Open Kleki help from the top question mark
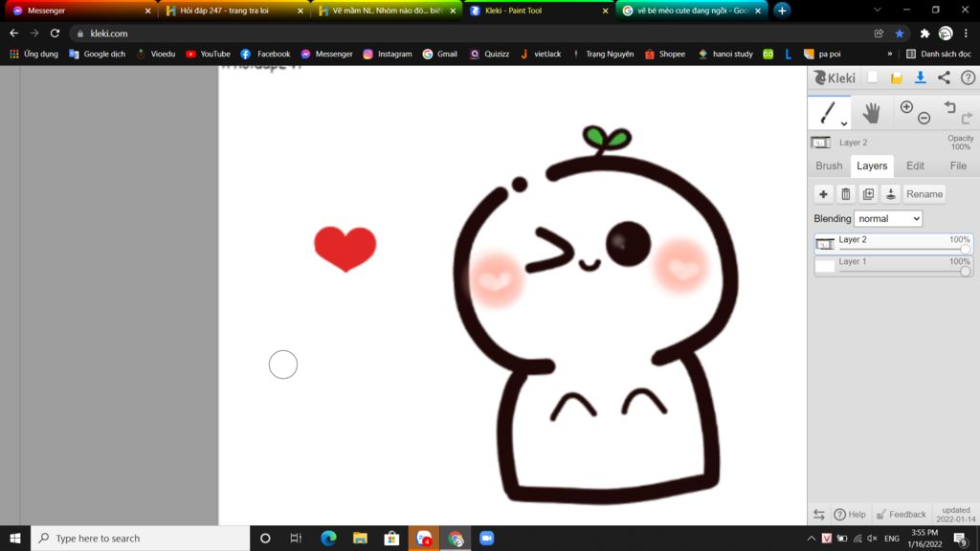Image resolution: width=980 pixels, height=551 pixels. point(968,77)
